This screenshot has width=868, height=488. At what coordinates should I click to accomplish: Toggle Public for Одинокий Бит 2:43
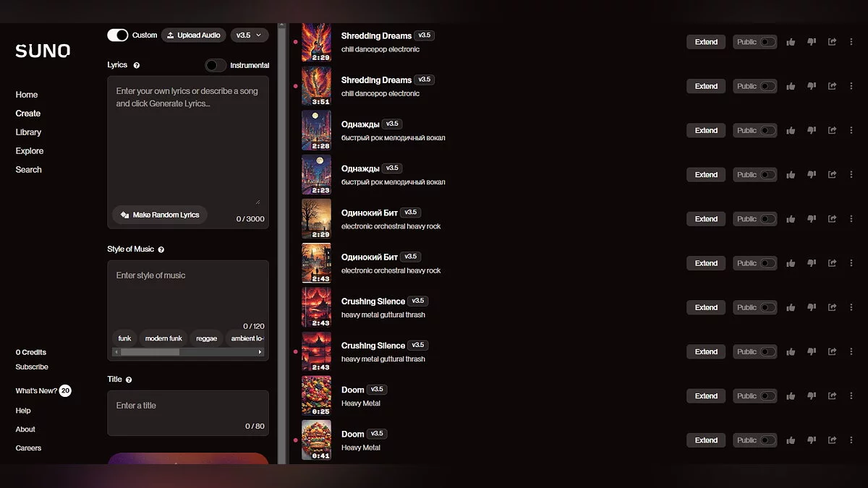(x=767, y=263)
